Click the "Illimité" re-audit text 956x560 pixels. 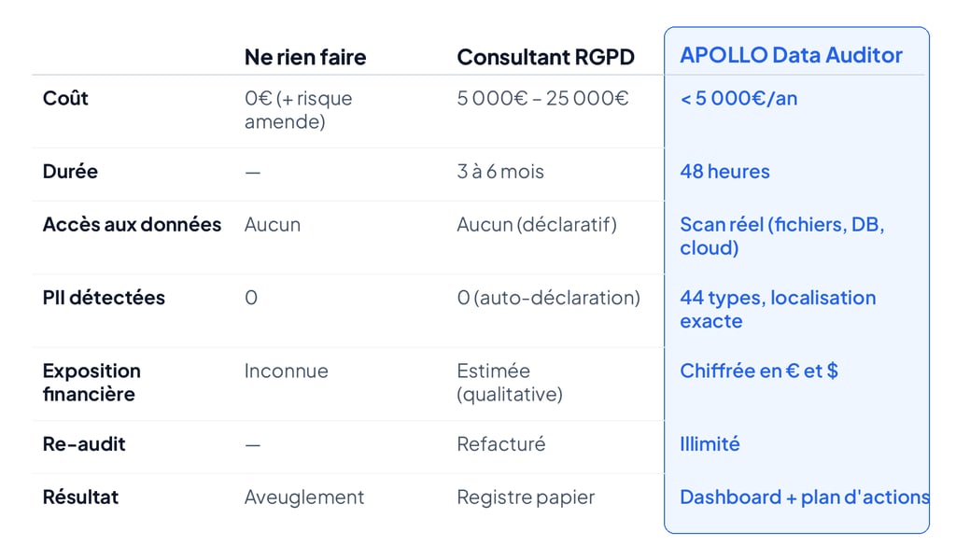coord(710,444)
